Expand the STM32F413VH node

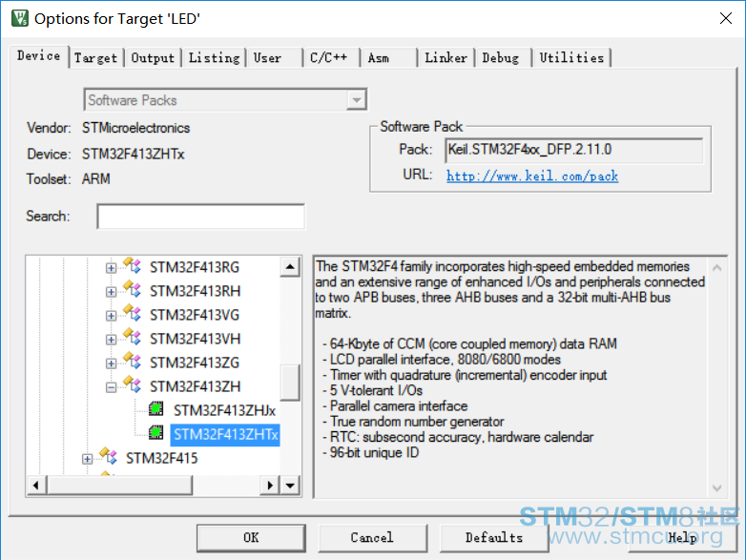coord(111,340)
